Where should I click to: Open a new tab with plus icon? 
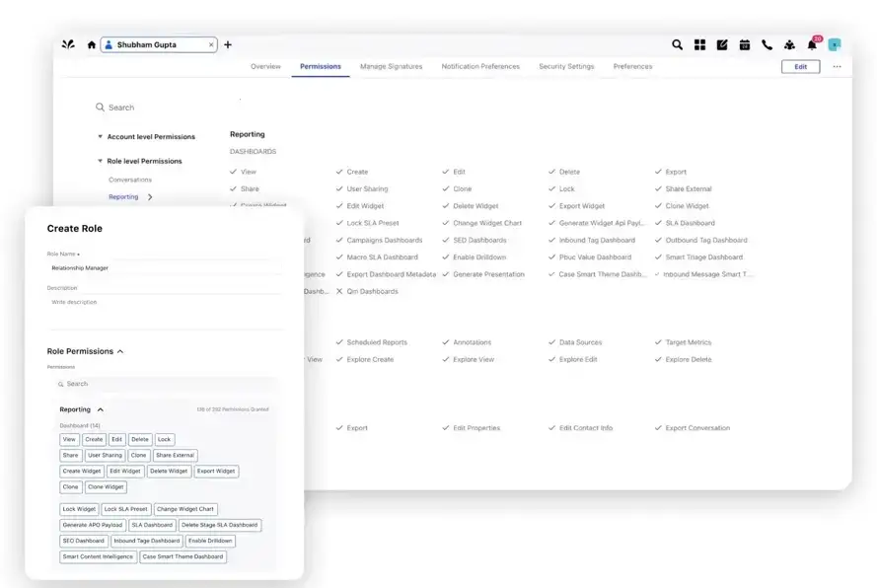click(228, 44)
